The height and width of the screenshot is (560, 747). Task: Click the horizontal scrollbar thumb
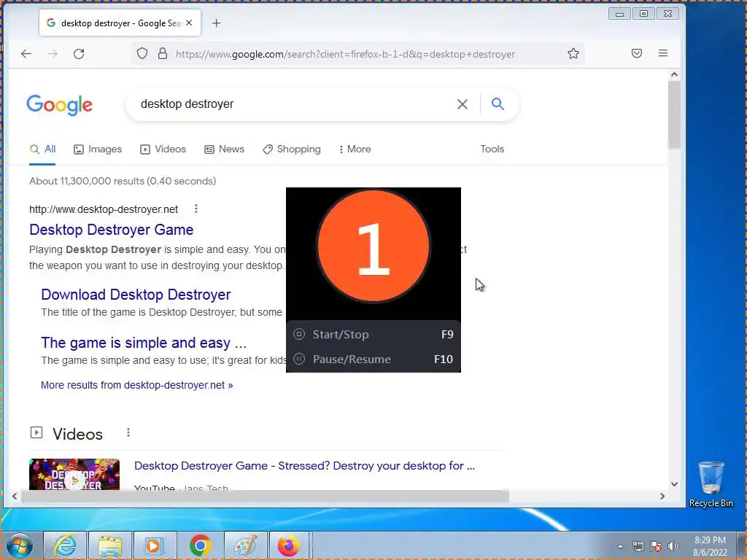pos(265,496)
